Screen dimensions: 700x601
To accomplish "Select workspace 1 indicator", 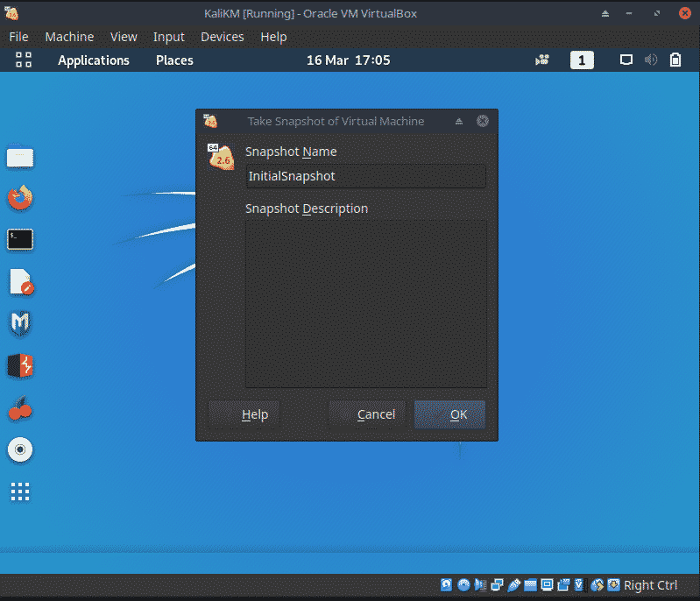I will point(582,60).
